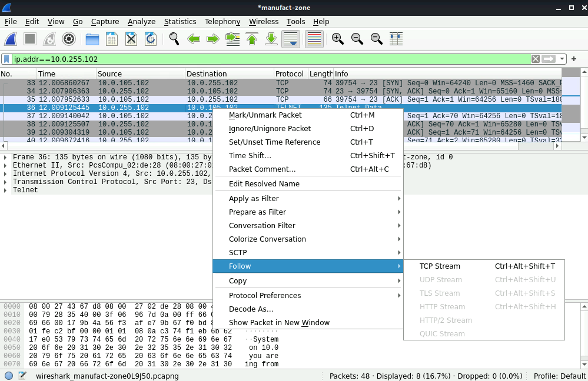Go forward in packet history
This screenshot has height=381, width=588.
213,39
